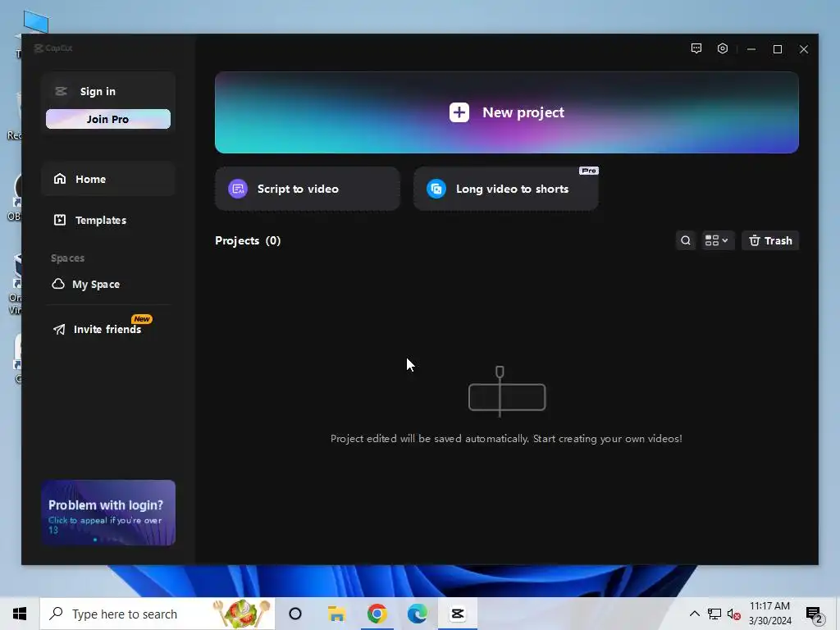Click the My Space cloud icon
Viewport: 840px width, 630px height.
tap(58, 283)
